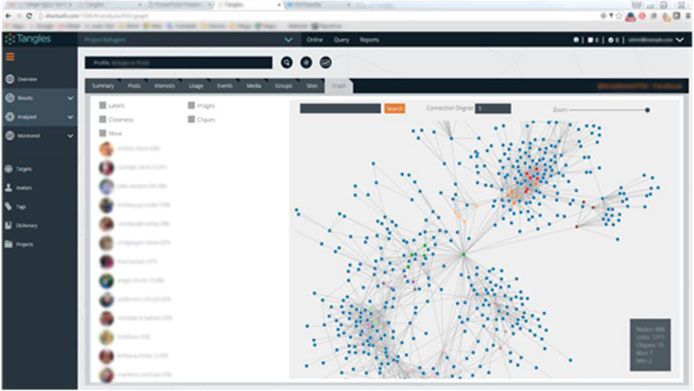
Task: Click the orange hamburger menu icon
Action: point(10,57)
